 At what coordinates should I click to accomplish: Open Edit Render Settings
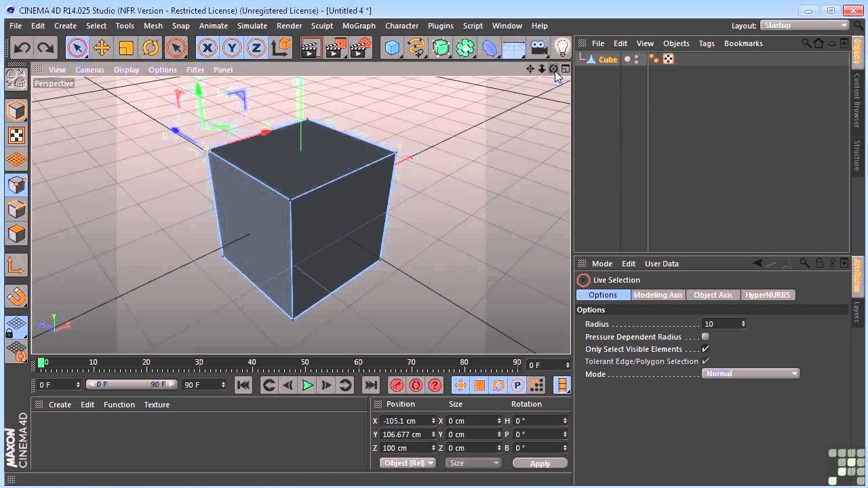click(361, 47)
